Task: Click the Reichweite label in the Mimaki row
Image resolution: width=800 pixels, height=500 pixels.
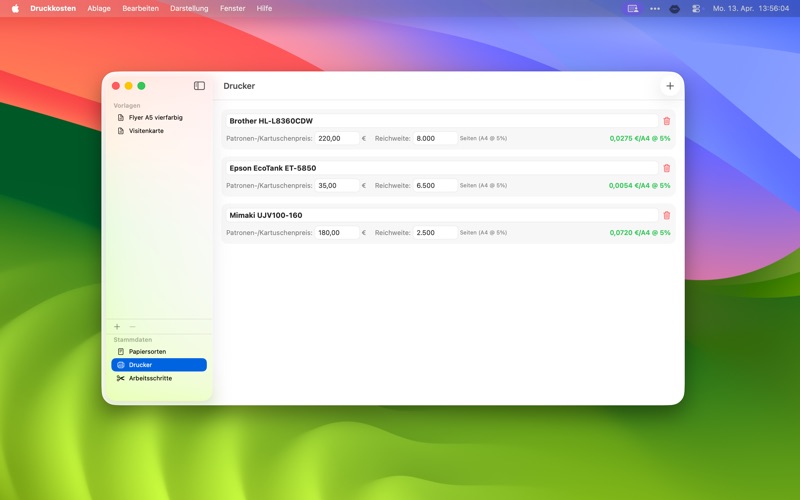Action: click(x=392, y=233)
